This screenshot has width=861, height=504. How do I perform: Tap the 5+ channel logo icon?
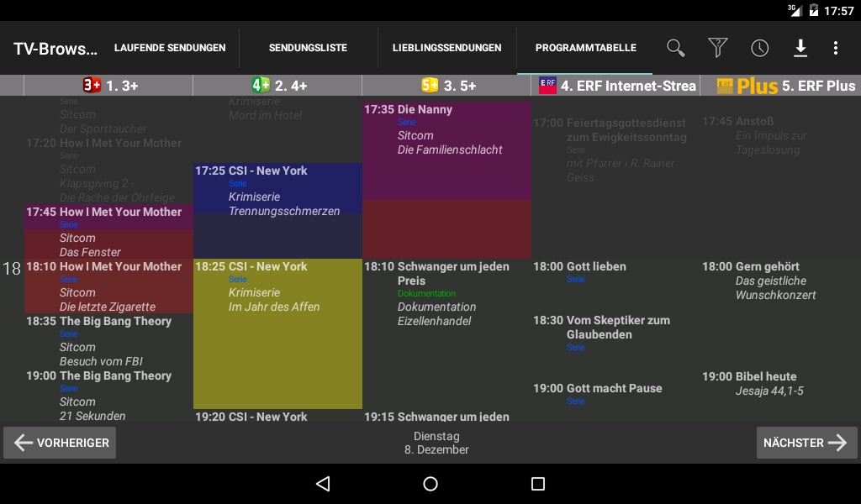pos(430,85)
